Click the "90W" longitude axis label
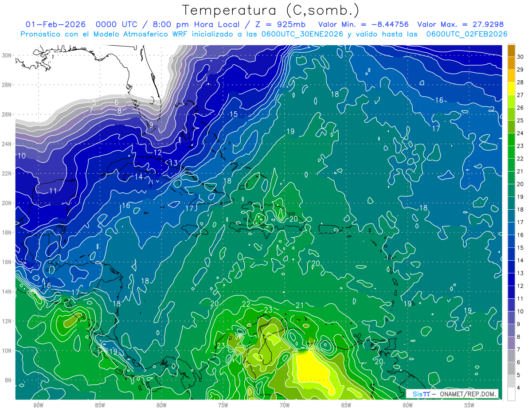 pos(38,405)
